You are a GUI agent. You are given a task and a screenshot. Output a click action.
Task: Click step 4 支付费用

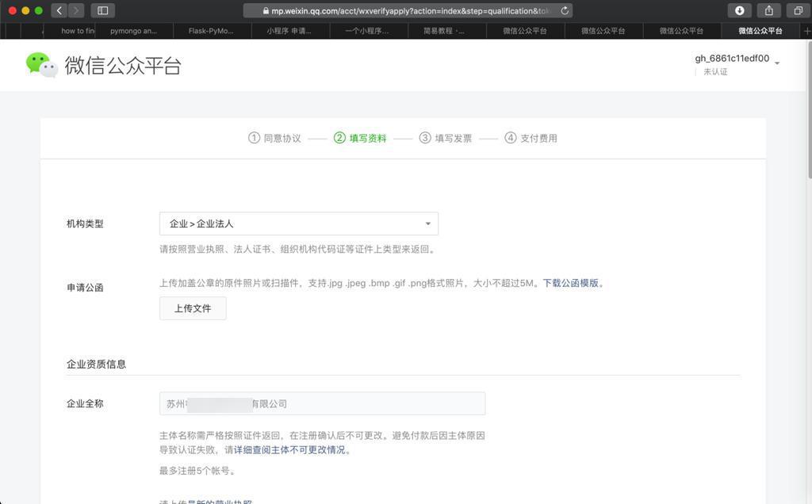coord(530,138)
